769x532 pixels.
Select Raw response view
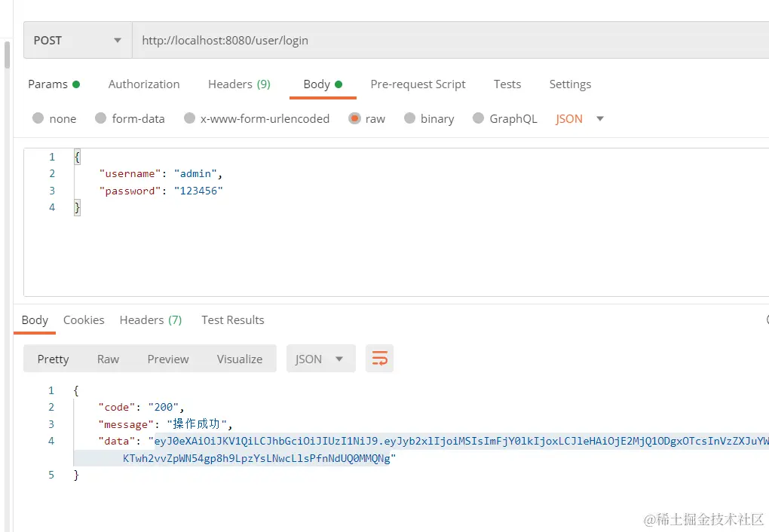(x=108, y=359)
